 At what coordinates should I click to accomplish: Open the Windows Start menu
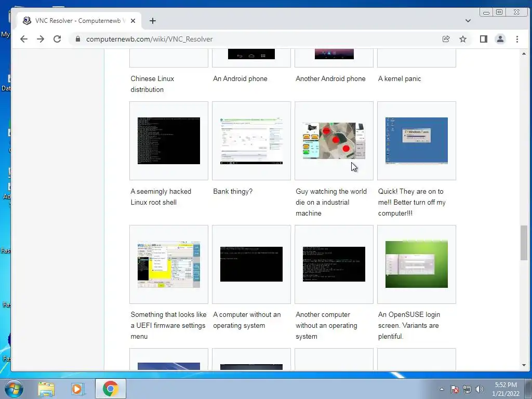click(x=14, y=389)
